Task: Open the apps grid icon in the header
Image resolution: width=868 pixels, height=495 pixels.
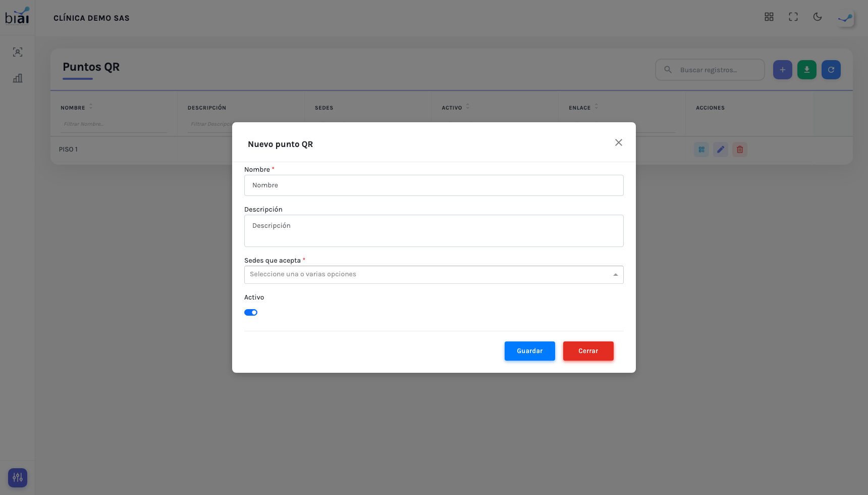Action: coord(769,17)
